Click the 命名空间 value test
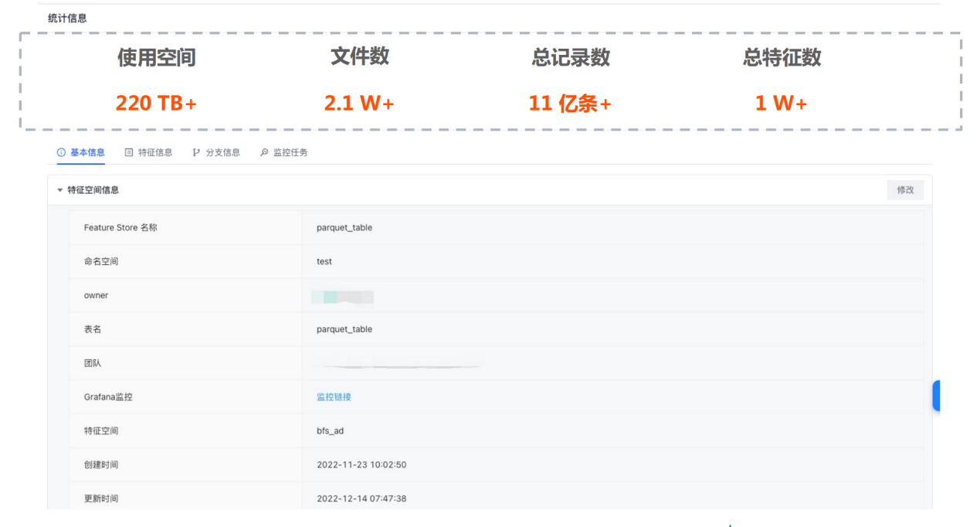 point(324,262)
